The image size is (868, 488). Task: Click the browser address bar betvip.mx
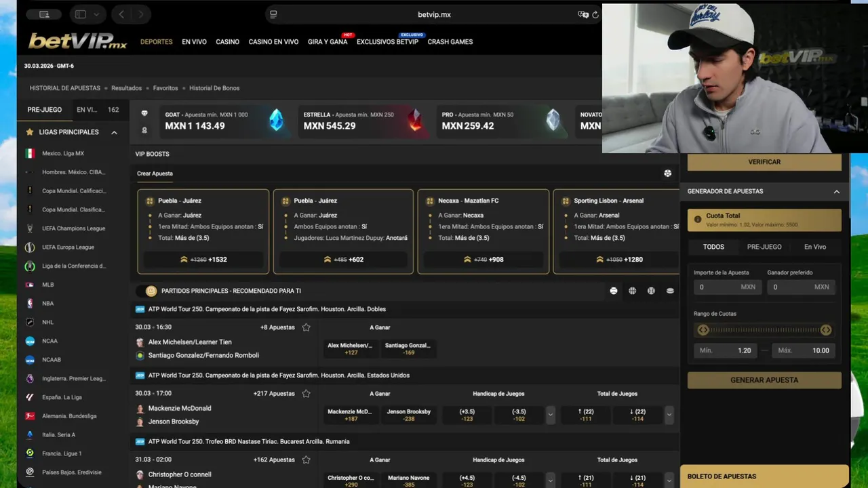434,14
